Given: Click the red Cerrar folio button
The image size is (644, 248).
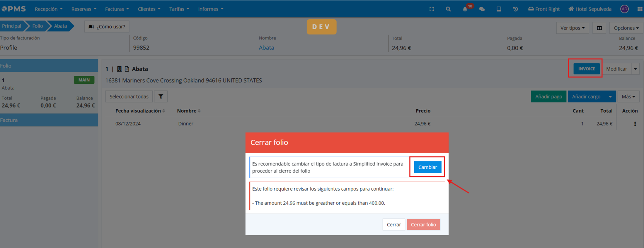Looking at the screenshot, I should [423, 225].
